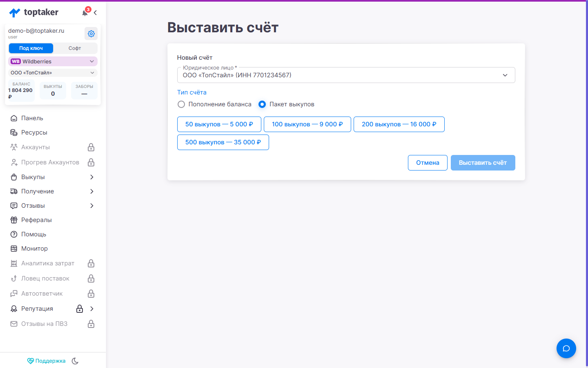
Task: Choose 50 выкупов — 5 000 ₽ package
Action: click(x=219, y=124)
